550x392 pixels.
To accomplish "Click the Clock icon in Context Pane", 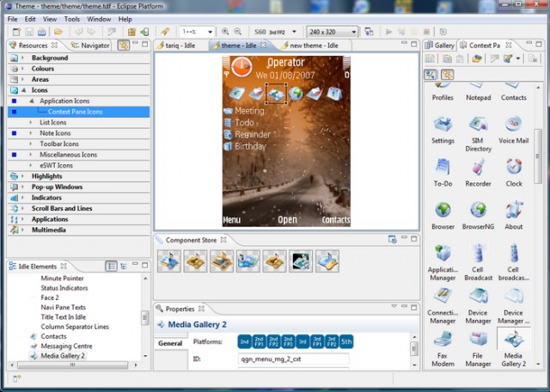I will 514,167.
